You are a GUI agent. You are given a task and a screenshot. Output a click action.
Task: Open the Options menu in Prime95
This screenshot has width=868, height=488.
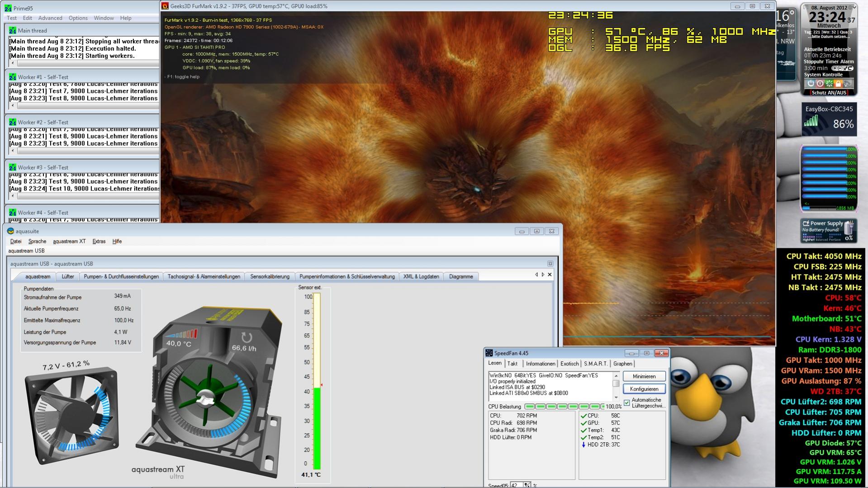(x=78, y=18)
